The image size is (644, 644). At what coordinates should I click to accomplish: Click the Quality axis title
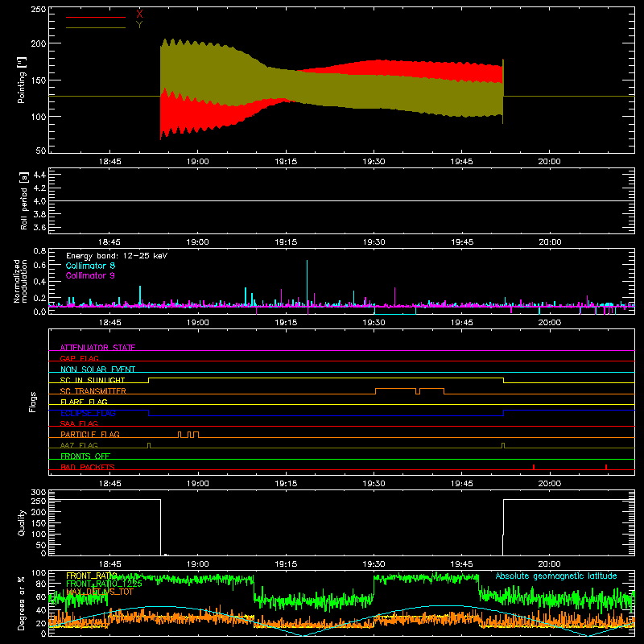(22, 522)
